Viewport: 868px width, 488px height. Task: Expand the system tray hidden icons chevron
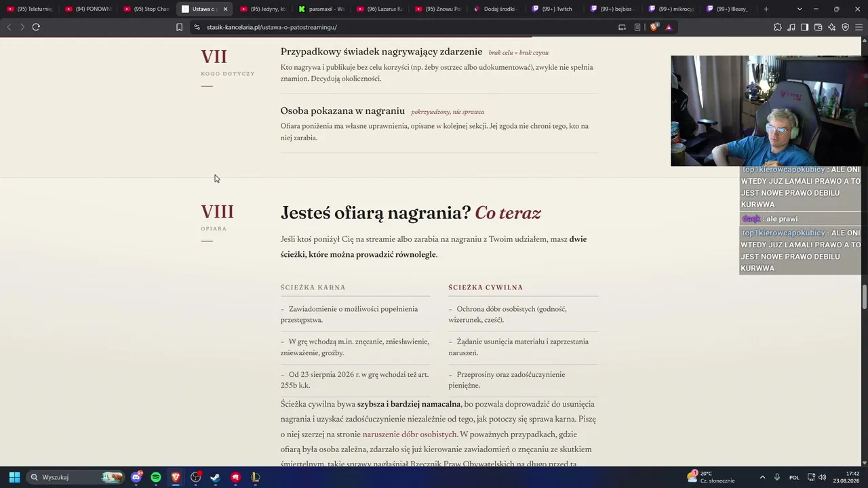tap(762, 477)
